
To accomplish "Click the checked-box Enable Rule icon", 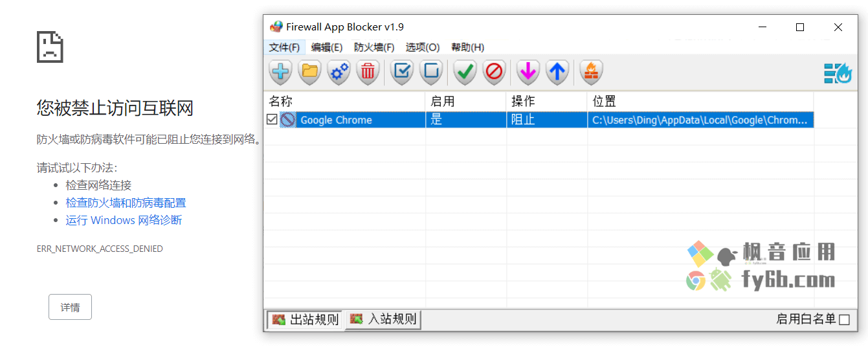I will [403, 72].
